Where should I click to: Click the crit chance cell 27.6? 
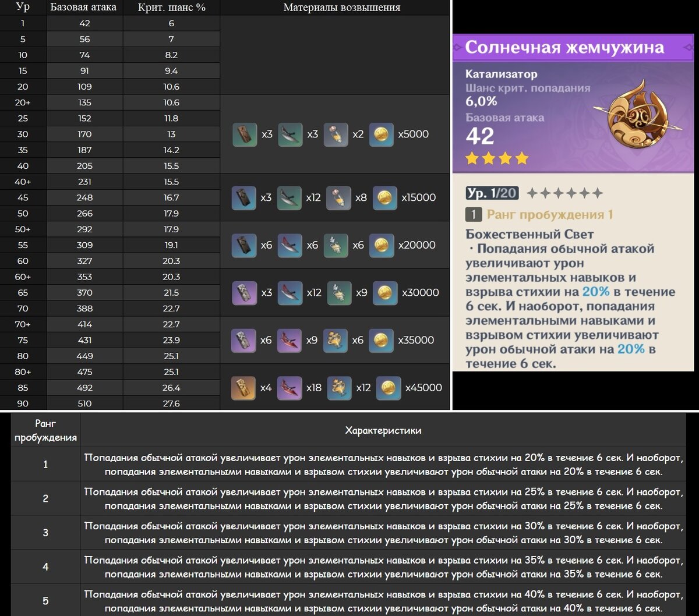(x=171, y=403)
